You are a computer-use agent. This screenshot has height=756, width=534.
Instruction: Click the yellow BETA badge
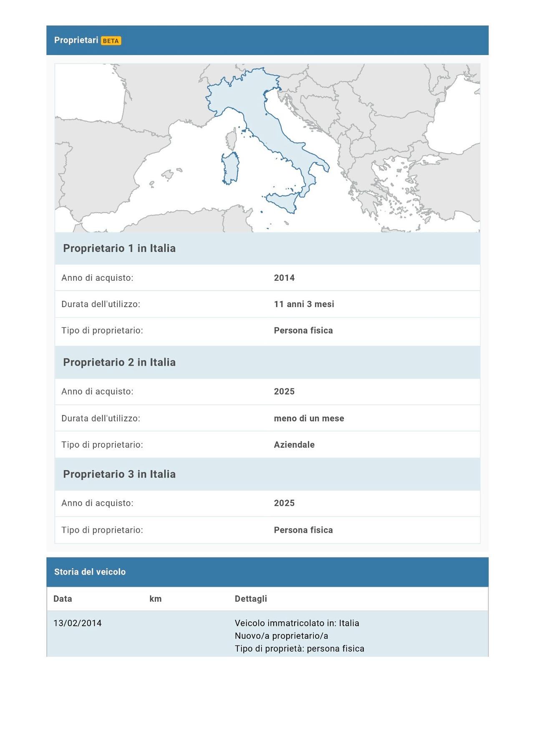click(x=111, y=41)
